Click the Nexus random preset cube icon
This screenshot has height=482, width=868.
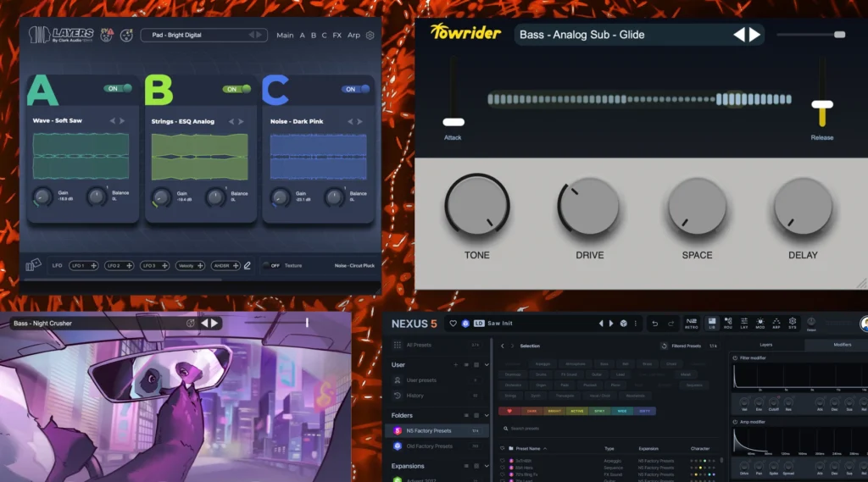point(623,324)
